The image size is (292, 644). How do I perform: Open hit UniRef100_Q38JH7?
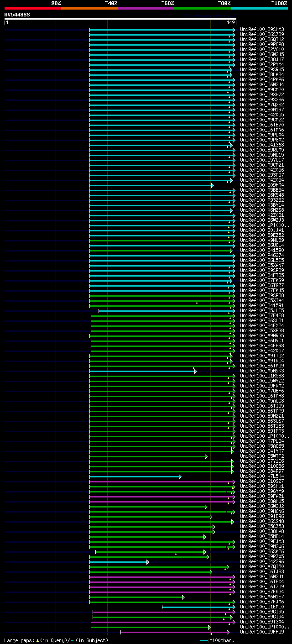tap(261, 59)
